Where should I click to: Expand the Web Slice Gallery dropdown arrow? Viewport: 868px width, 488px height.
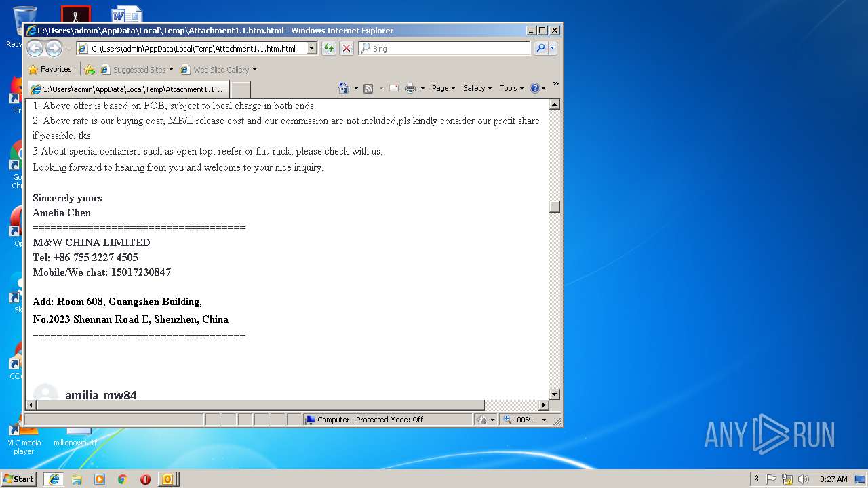[255, 69]
